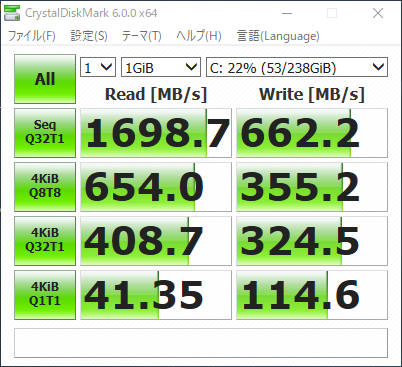Click the empty comment field at bottom
402x367 pixels.
201,343
